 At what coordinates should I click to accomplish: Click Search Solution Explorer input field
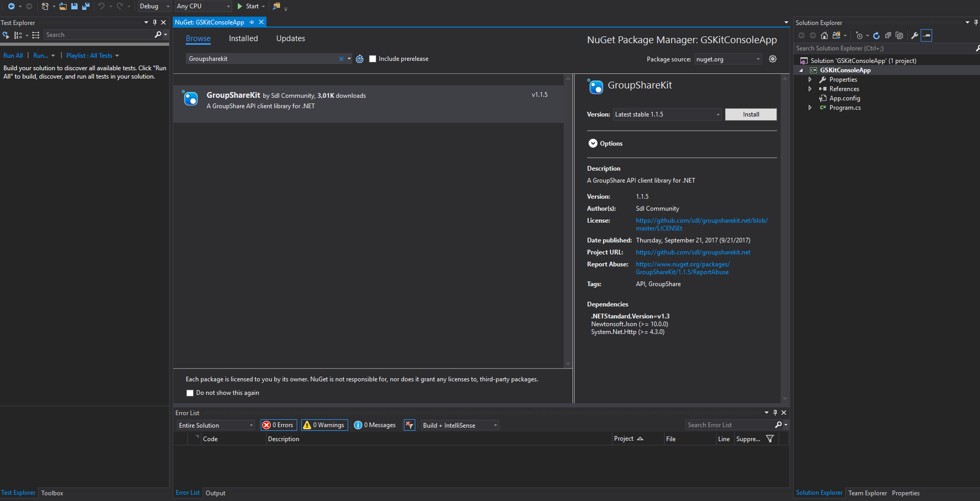pos(885,48)
